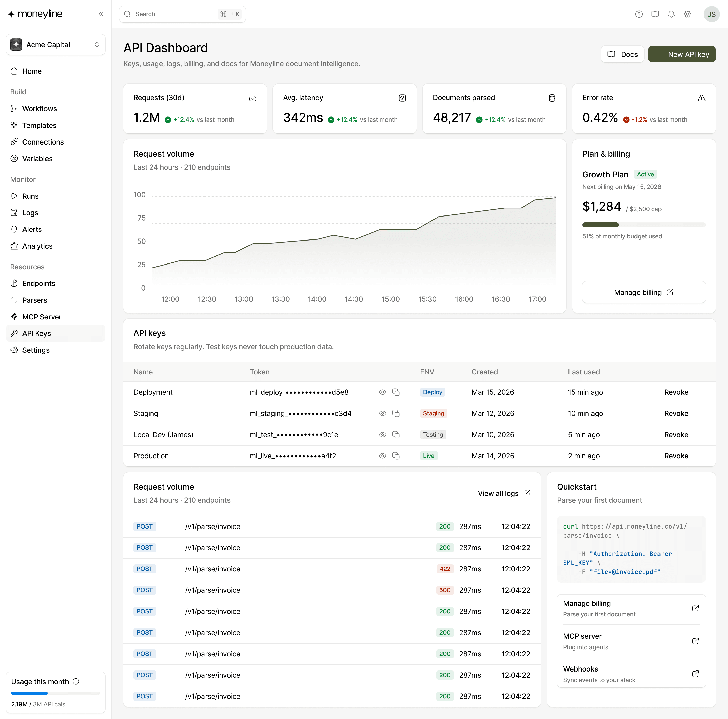728x719 pixels.
Task: Revoke the Staging key
Action: click(676, 413)
